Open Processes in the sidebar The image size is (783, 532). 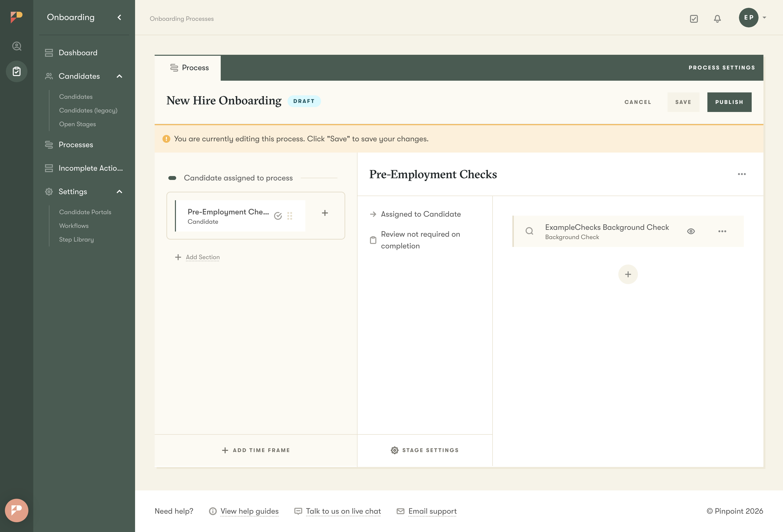tap(75, 145)
